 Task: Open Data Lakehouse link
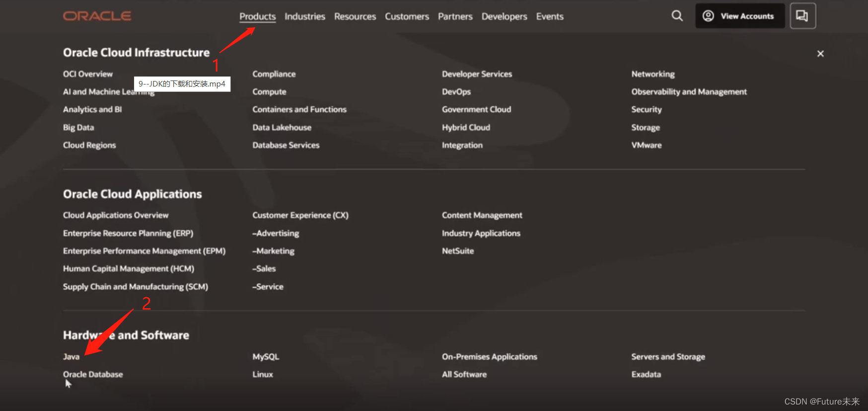[x=282, y=127]
